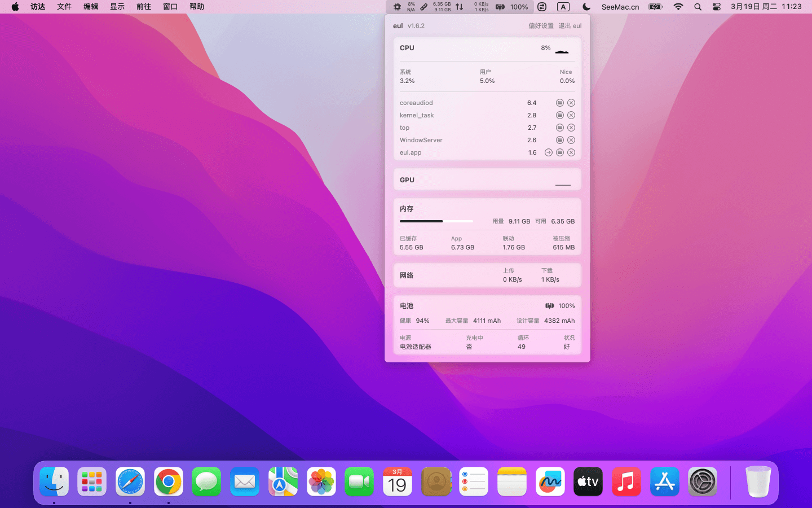Kill the coreaudiod process

point(571,103)
